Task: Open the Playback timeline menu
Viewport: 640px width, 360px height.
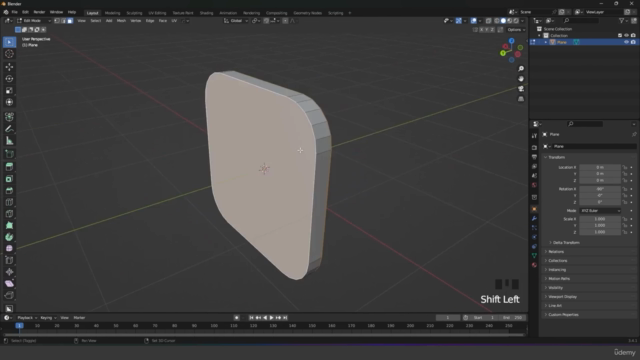Action: click(27, 318)
